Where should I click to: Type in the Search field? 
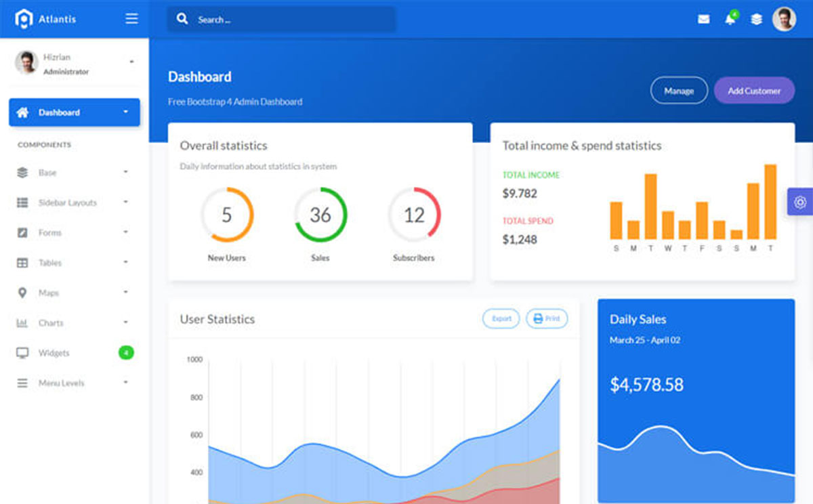[x=291, y=20]
